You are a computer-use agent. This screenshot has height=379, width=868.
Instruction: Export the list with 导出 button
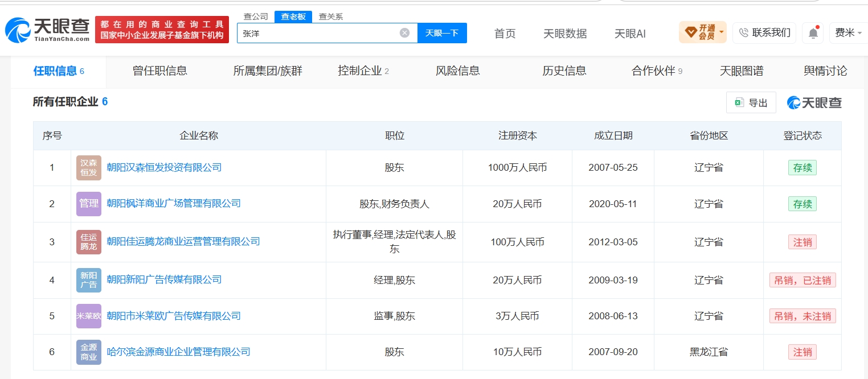click(751, 102)
